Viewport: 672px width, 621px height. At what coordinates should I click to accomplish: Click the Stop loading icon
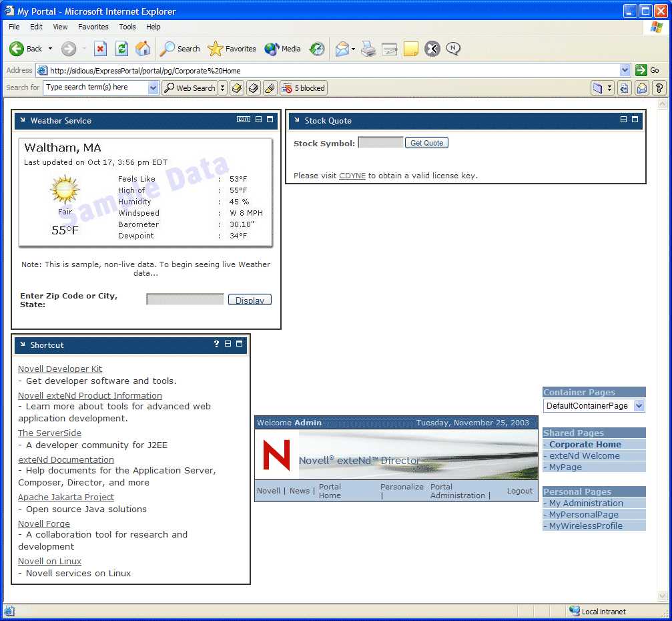pyautogui.click(x=100, y=49)
